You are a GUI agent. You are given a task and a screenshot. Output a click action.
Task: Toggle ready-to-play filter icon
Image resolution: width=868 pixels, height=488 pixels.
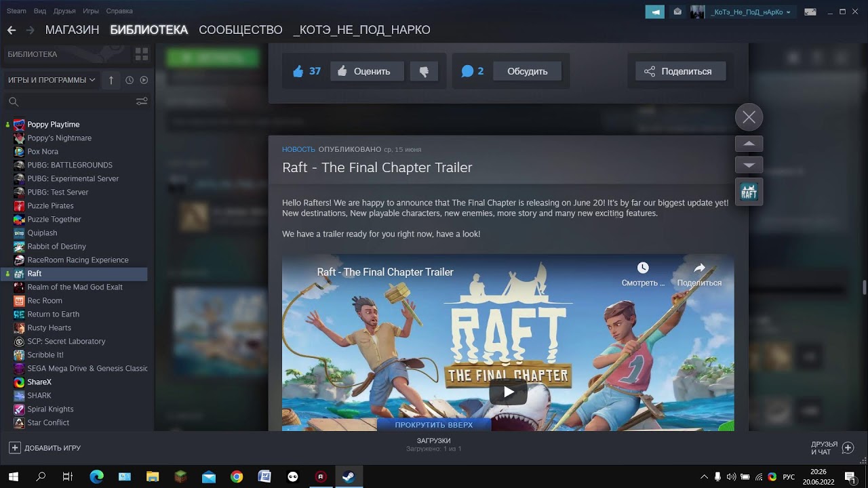point(144,80)
